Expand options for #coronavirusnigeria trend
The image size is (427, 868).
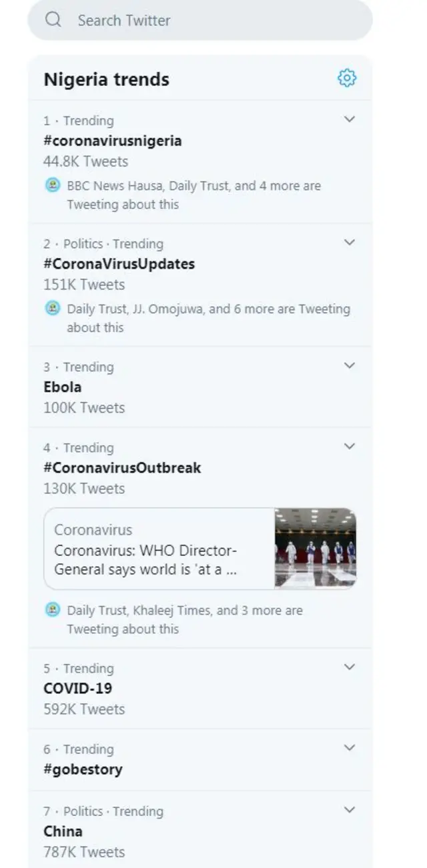click(349, 120)
